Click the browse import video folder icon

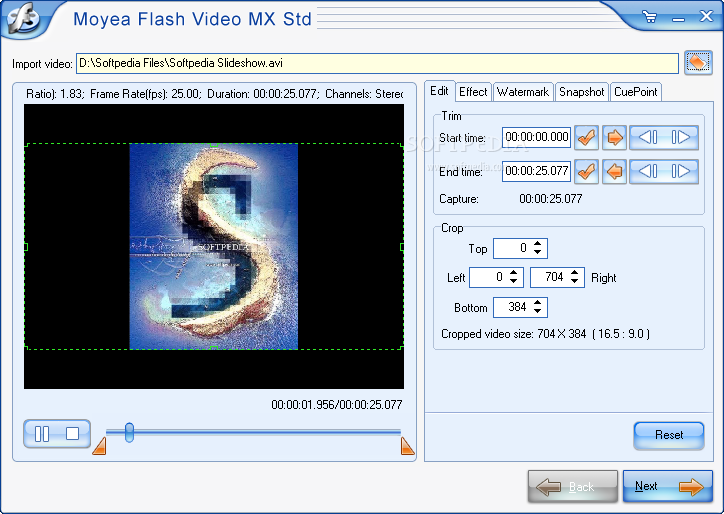pyautogui.click(x=698, y=62)
